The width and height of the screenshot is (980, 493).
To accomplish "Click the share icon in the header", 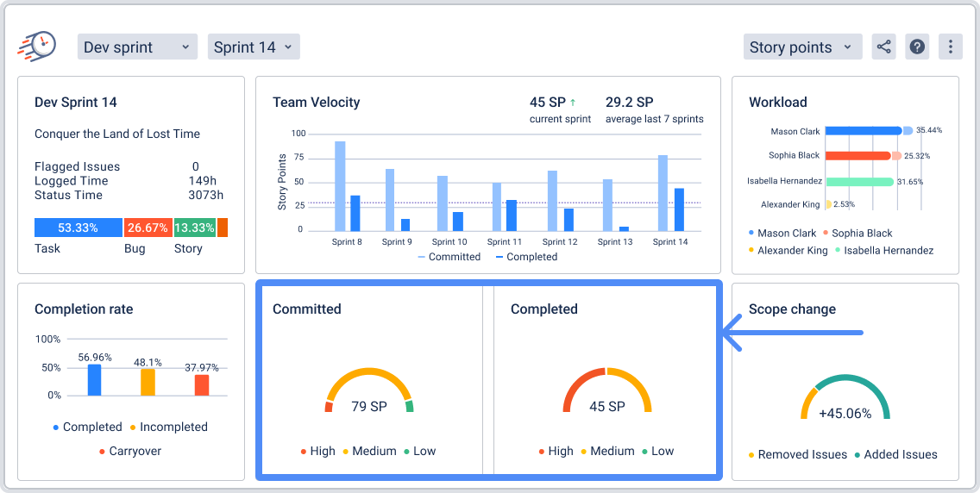I will pos(883,47).
